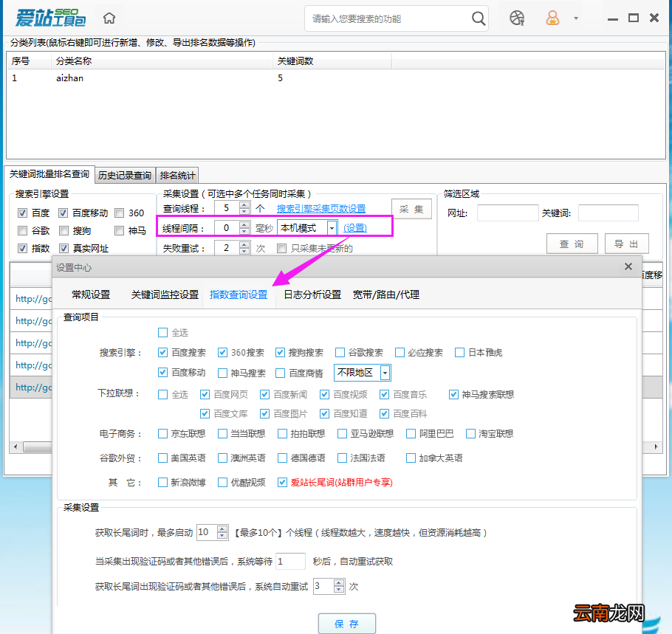Select 关键词批量排名查询 tab
The image size is (672, 634).
[x=49, y=174]
